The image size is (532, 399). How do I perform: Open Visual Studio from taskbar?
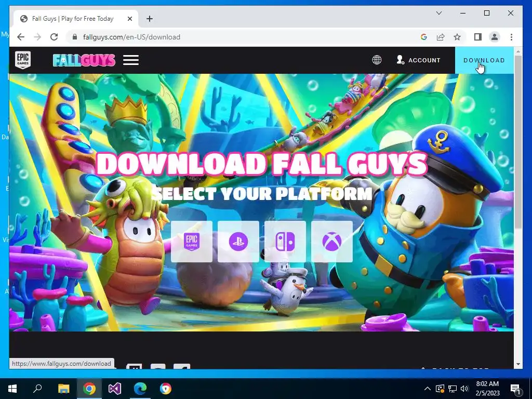pos(115,389)
